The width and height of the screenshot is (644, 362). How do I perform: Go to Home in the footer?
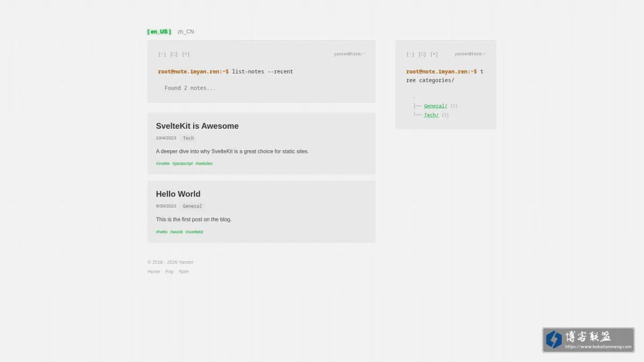(x=154, y=272)
